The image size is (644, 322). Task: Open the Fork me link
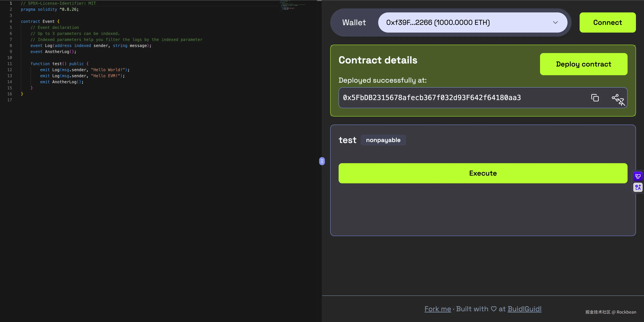point(438,309)
